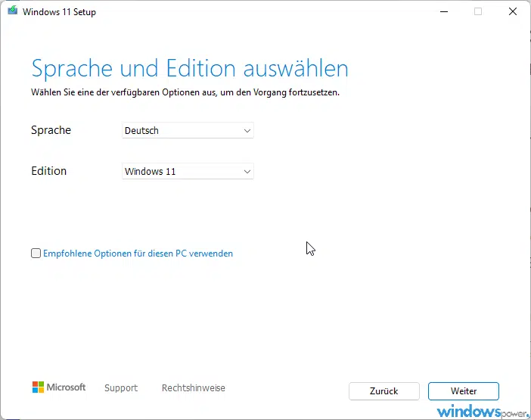This screenshot has width=531, height=420.
Task: Click 'Empfohlene Optionen für diesen PC verwenden' label
Action: point(138,254)
